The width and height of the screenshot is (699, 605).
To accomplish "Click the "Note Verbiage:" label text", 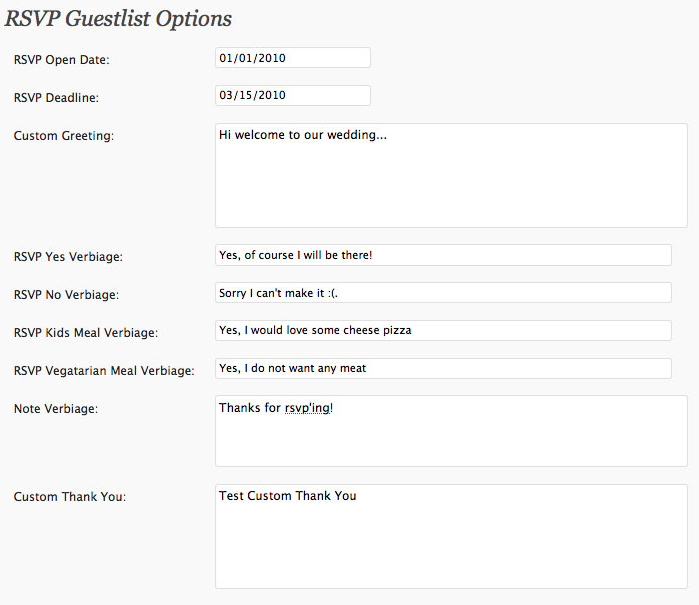I will click(x=56, y=408).
